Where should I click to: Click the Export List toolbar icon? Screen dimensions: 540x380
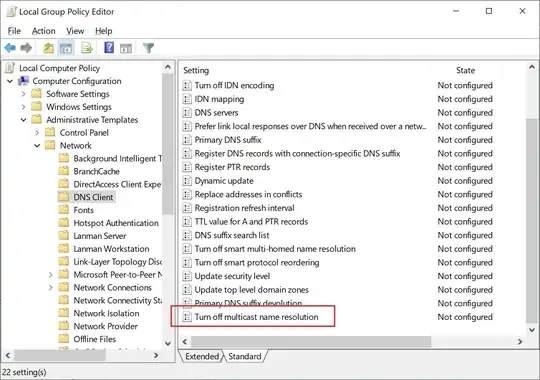click(x=87, y=48)
